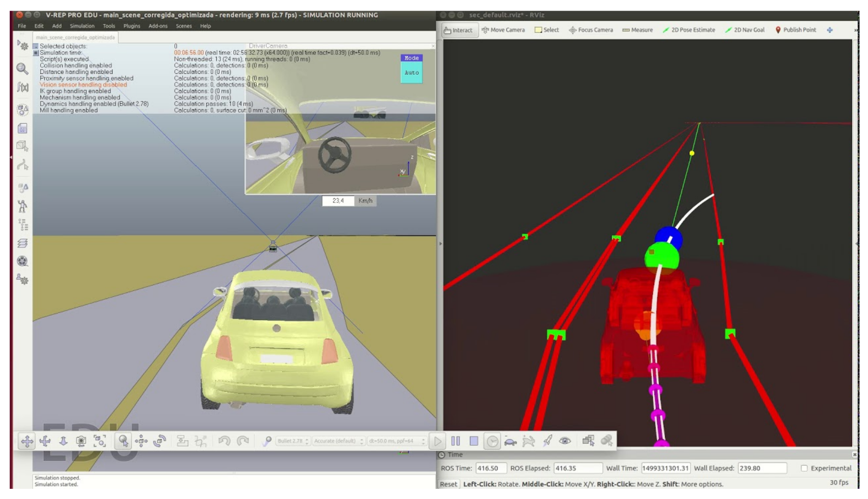This screenshot has height=499, width=868.
Task: Select the object rotate tool icon
Action: [160, 441]
